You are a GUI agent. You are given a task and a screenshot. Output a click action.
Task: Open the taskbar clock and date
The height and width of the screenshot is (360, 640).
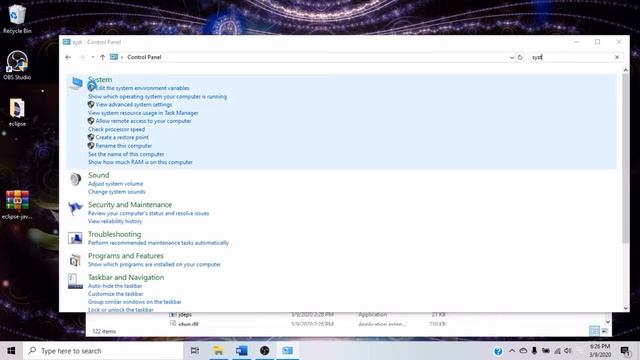(x=600, y=351)
